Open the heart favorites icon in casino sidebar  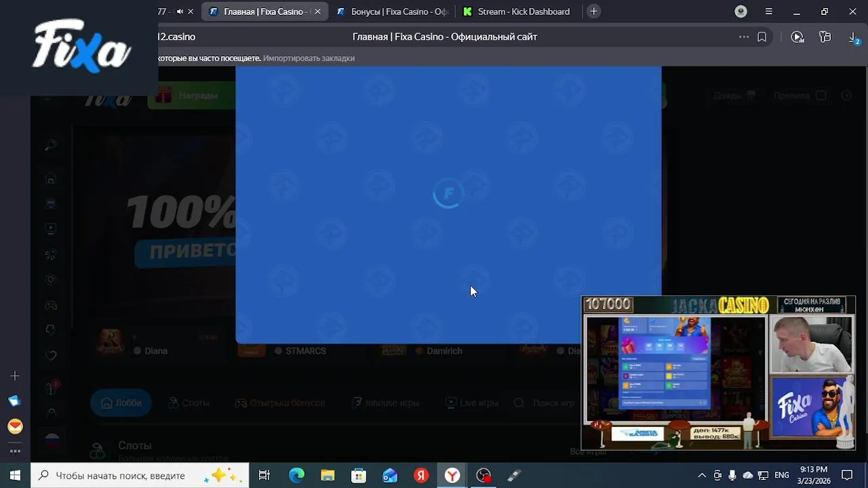coord(51,355)
